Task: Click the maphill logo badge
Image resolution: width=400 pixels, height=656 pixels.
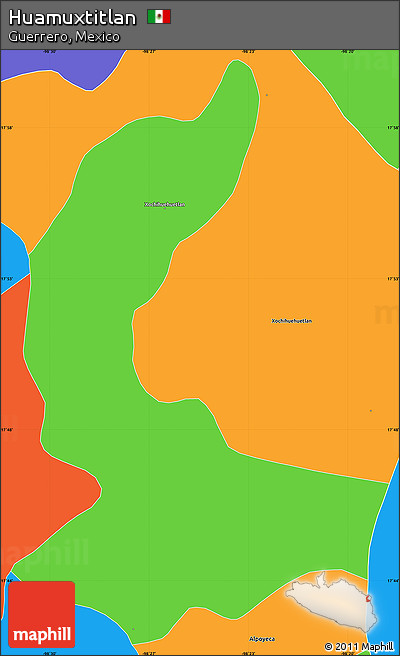Action: click(41, 614)
